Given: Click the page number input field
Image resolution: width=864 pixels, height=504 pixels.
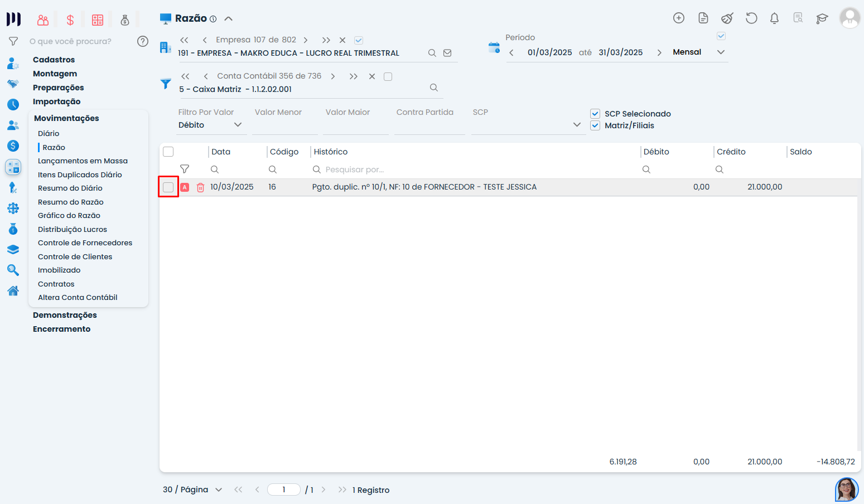Looking at the screenshot, I should click(x=284, y=490).
